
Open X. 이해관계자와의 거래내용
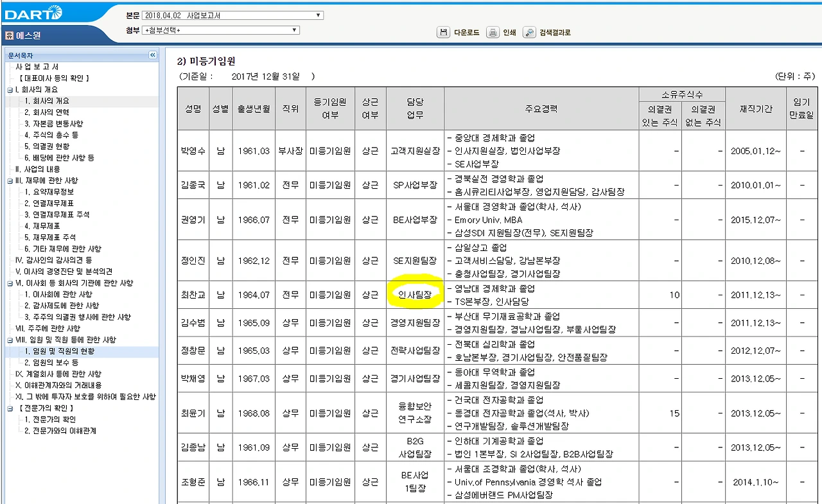coord(58,385)
